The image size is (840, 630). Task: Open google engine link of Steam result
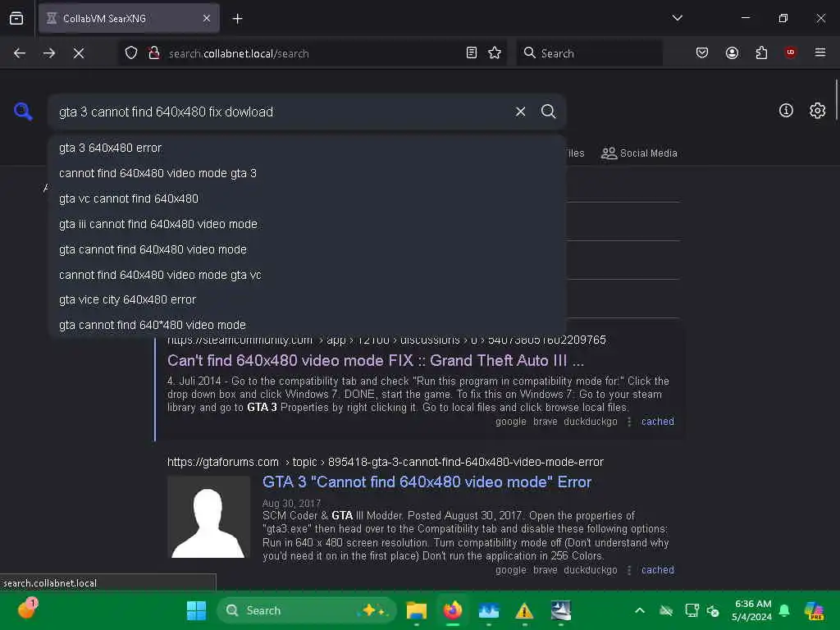coord(510,422)
